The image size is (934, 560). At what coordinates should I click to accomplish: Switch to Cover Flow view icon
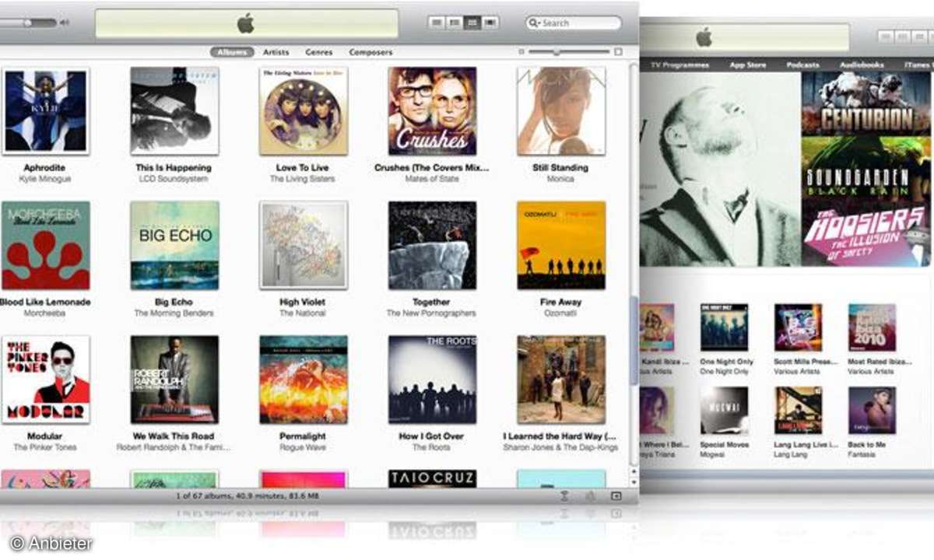coord(490,23)
